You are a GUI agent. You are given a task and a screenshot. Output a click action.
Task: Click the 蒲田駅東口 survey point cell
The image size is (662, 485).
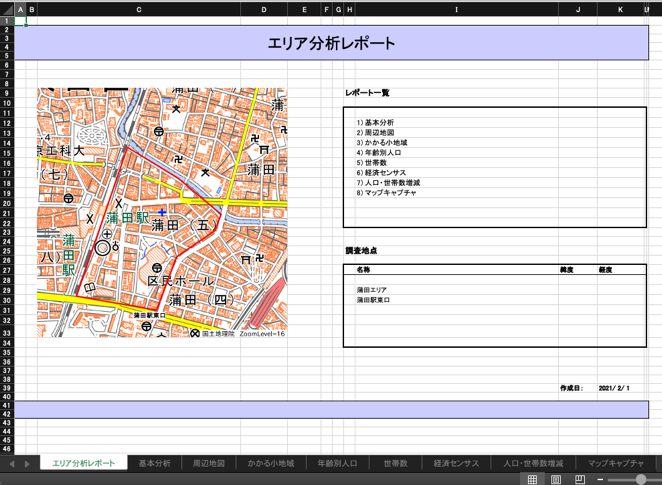pos(374,300)
